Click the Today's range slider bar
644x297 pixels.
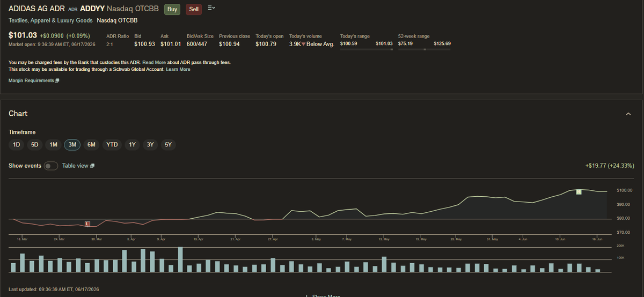367,49
